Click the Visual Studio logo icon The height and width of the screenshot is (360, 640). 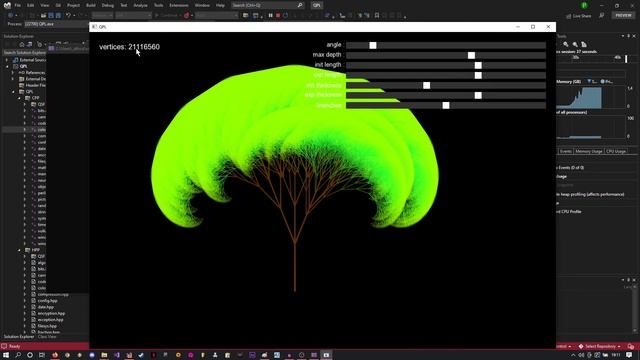[7, 5]
